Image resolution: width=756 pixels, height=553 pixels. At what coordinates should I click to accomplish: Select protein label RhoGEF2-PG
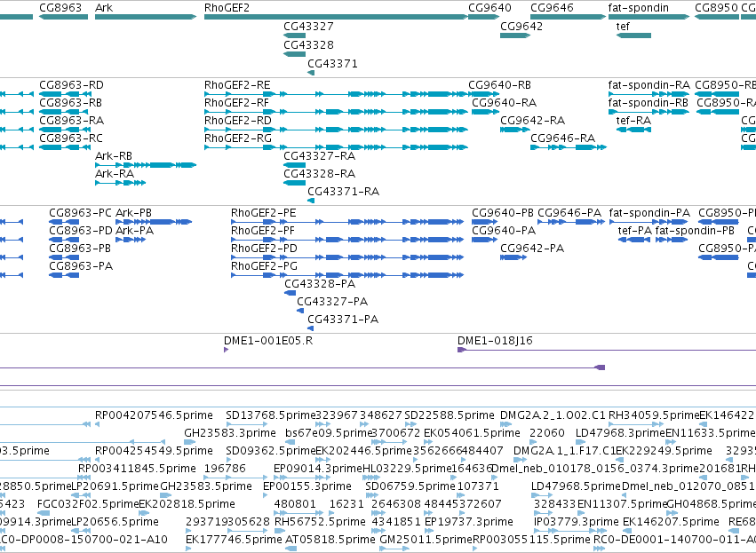(x=264, y=266)
